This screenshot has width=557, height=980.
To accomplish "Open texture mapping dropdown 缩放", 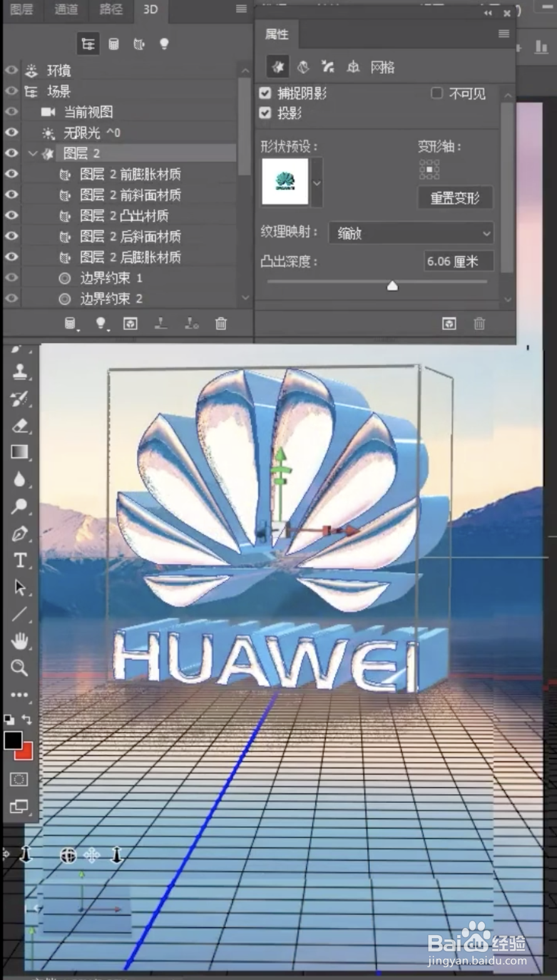I will (x=411, y=233).
